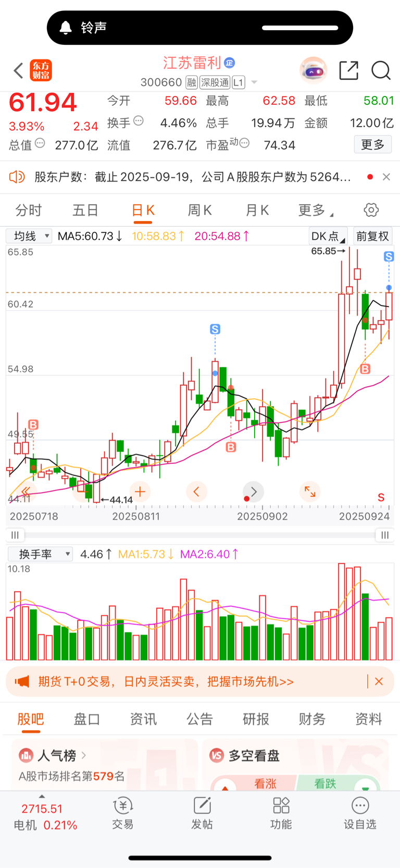This screenshot has width=400, height=868.
Task: Open 交易 trading from bottom bar
Action: coord(123,813)
